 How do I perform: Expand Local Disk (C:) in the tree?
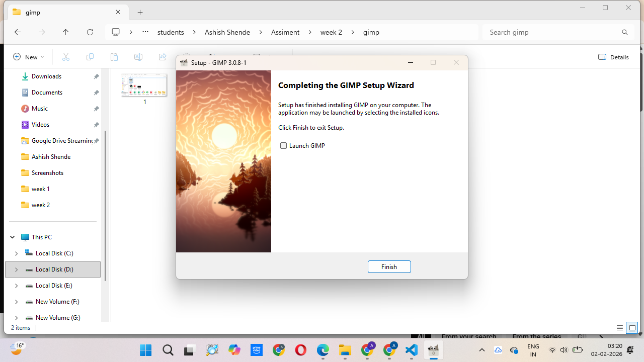pos(16,253)
